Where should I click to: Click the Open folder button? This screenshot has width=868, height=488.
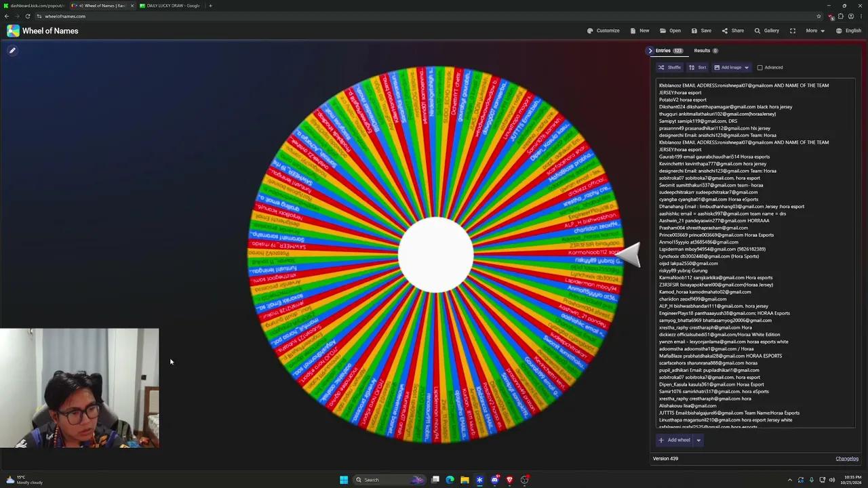point(670,30)
